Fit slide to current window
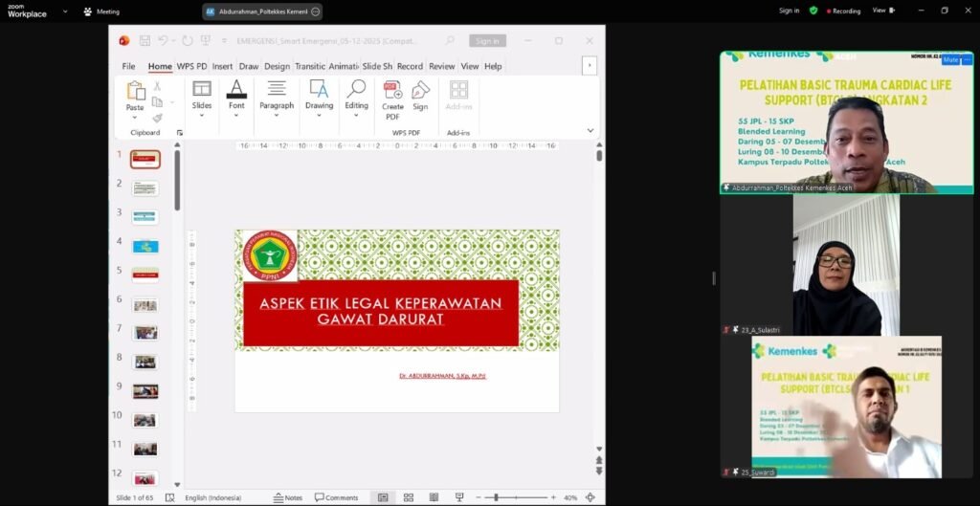The width and height of the screenshot is (980, 506). coord(590,497)
